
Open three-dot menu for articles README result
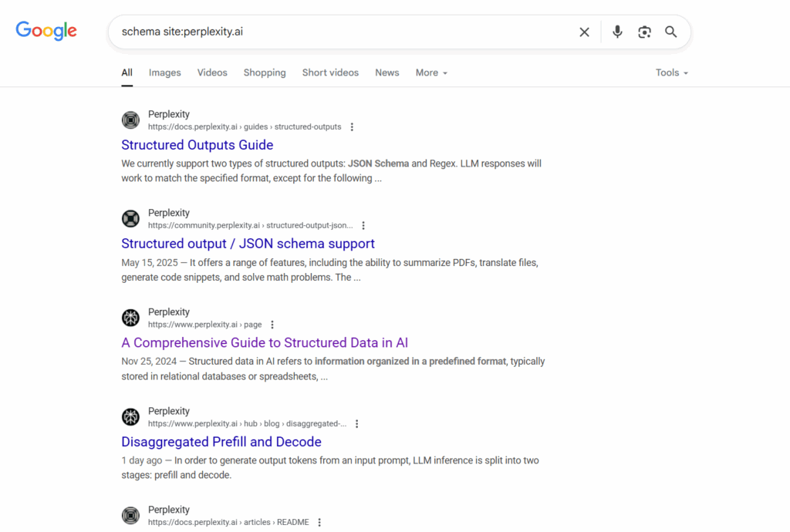pos(319,523)
